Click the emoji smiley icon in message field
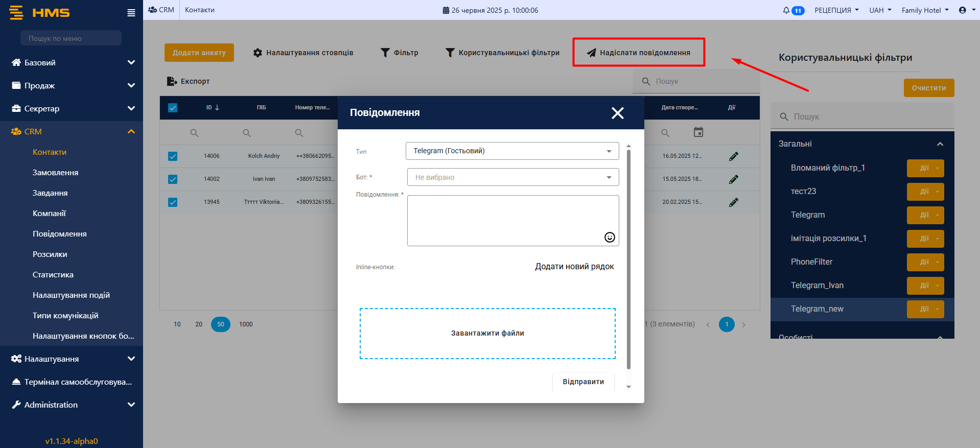Image resolution: width=980 pixels, height=448 pixels. (x=610, y=237)
